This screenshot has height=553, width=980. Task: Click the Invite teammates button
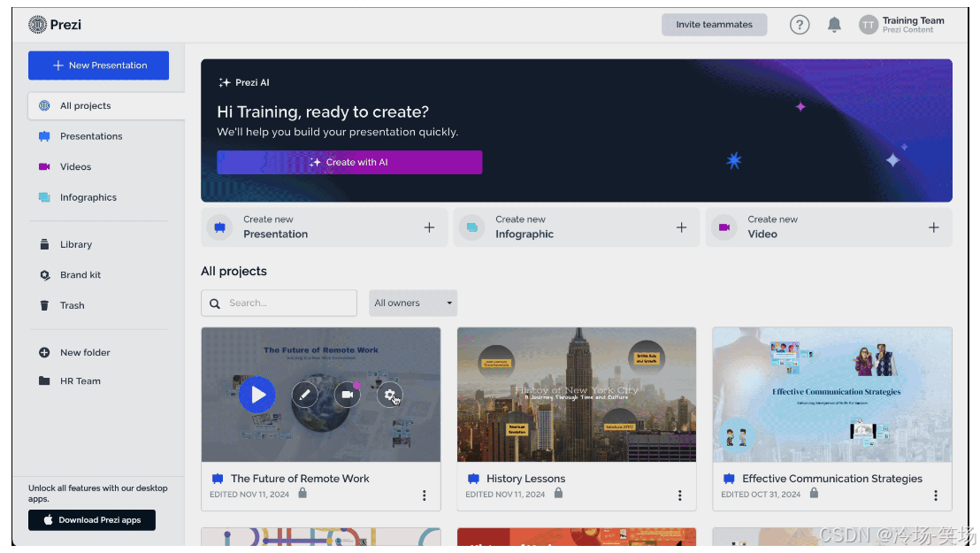tap(714, 25)
